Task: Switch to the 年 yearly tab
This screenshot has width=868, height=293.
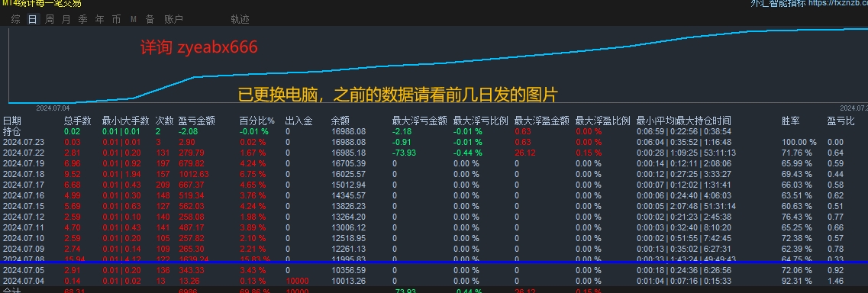Action: [99, 19]
